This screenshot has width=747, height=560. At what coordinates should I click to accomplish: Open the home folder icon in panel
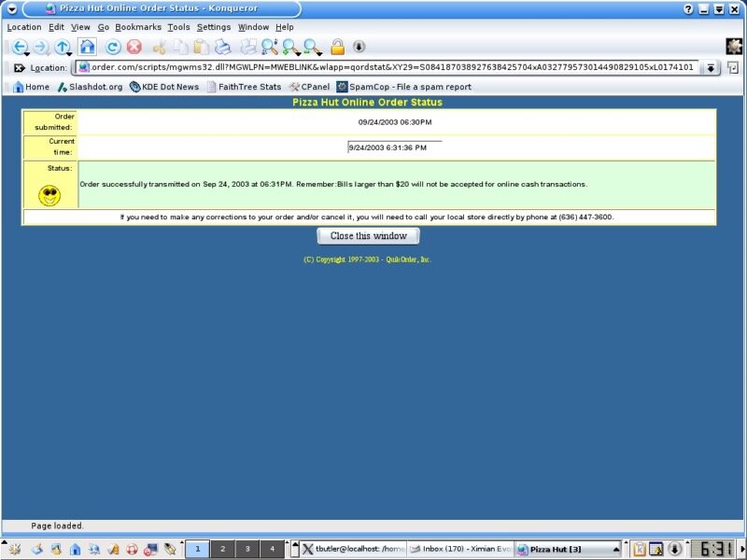click(75, 549)
